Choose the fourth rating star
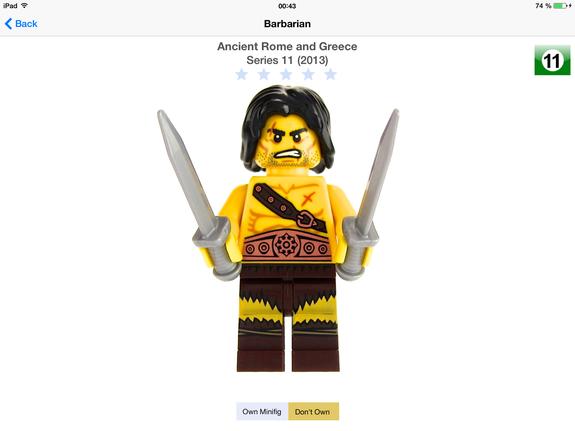575x431 pixels. (x=308, y=74)
